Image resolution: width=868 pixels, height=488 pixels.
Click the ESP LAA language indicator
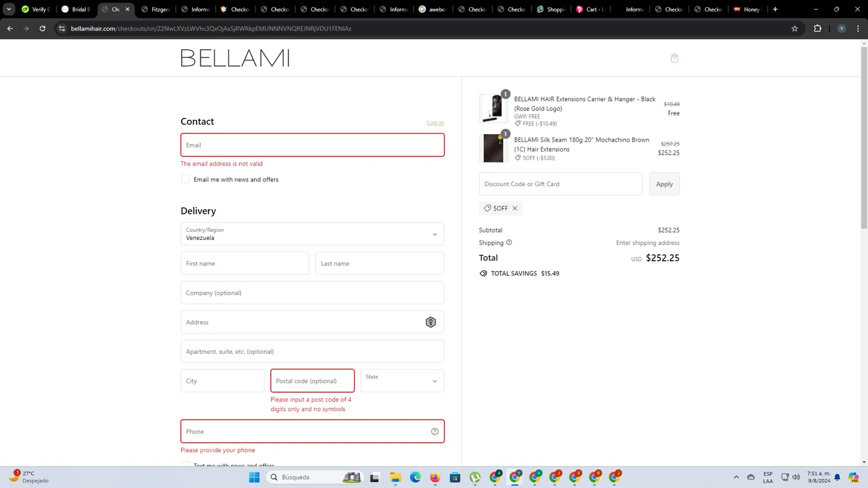[768, 477]
